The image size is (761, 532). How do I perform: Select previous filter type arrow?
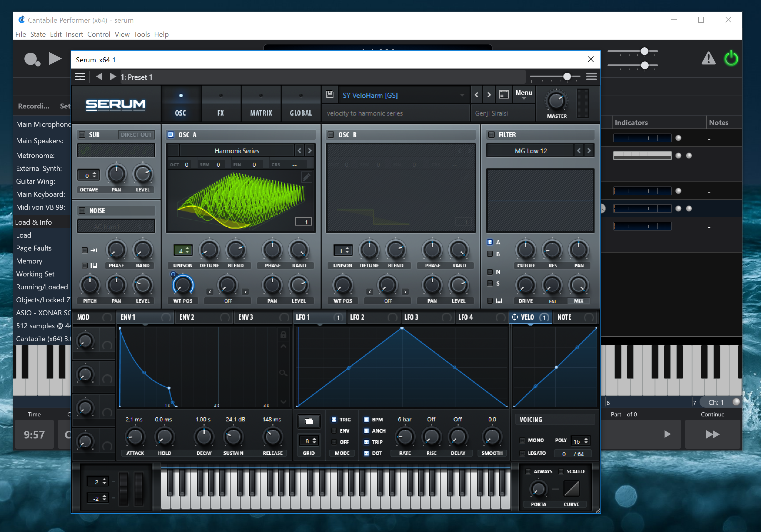tap(579, 151)
